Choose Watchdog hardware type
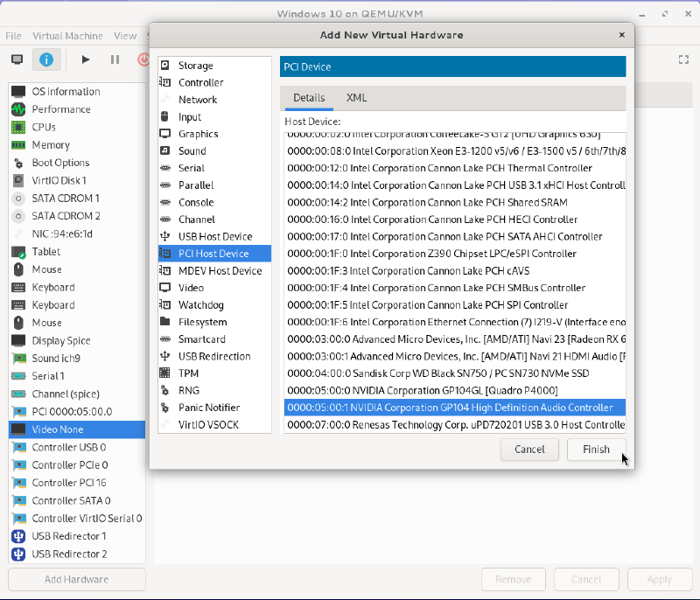The image size is (700, 600). coord(214,304)
